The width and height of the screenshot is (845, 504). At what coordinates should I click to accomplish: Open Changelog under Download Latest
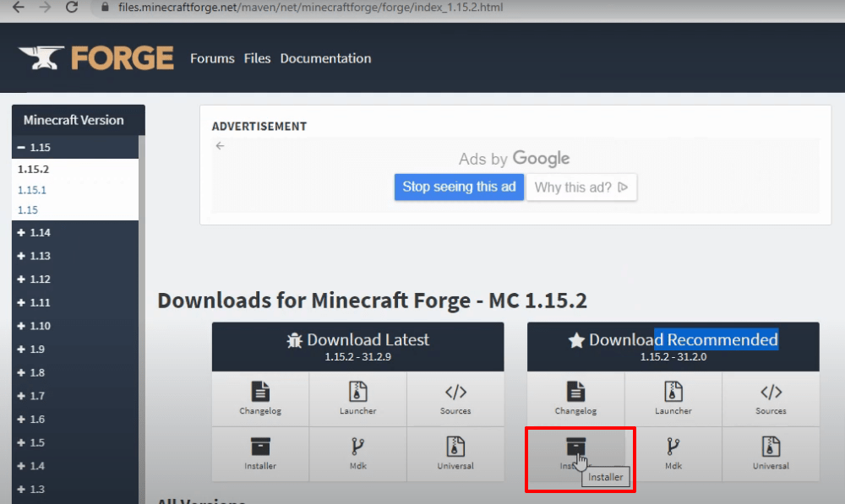pos(260,398)
